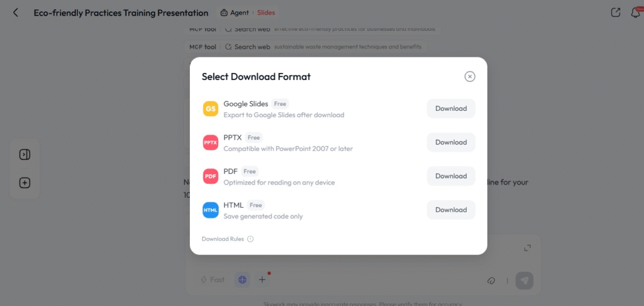644x306 pixels.
Task: Open the share icon in header
Action: tap(616, 13)
